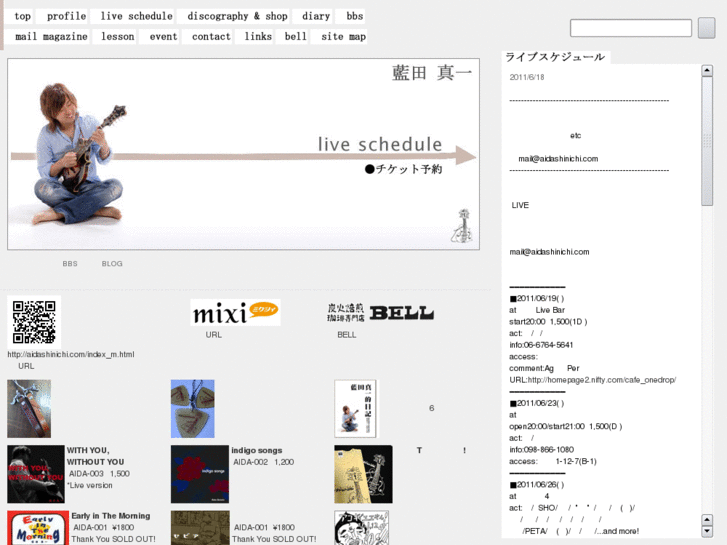Open the mail magazine page
The height and width of the screenshot is (545, 727).
tap(51, 37)
